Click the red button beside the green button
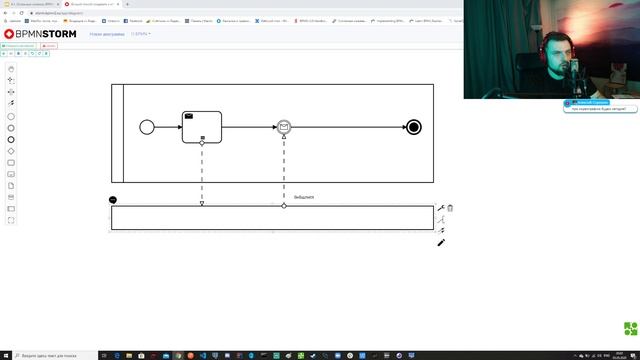This screenshot has height=360, width=640. (x=49, y=46)
